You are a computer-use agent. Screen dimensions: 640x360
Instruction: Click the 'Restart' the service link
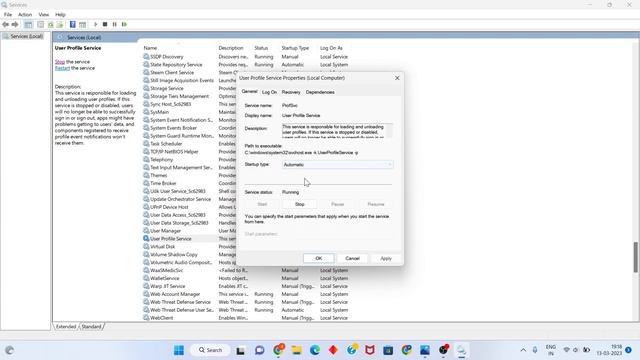pyautogui.click(x=62, y=68)
